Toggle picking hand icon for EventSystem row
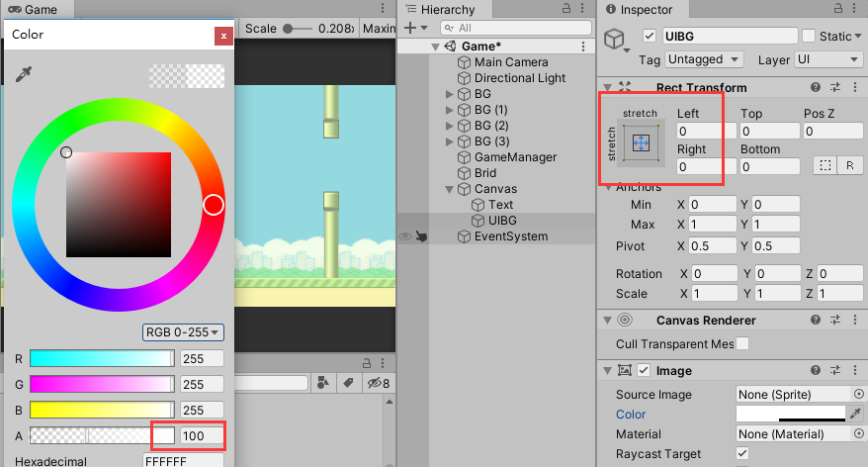Screen dimensions: 868x467 coord(421,236)
